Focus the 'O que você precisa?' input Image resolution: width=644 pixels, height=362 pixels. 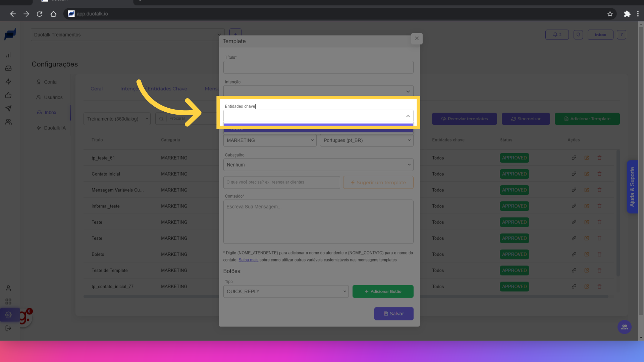(282, 182)
